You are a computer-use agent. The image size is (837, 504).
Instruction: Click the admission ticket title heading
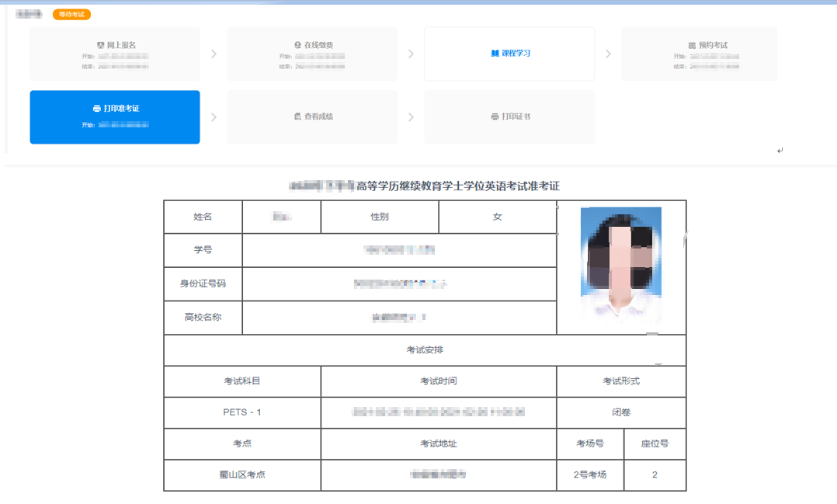pyautogui.click(x=424, y=186)
